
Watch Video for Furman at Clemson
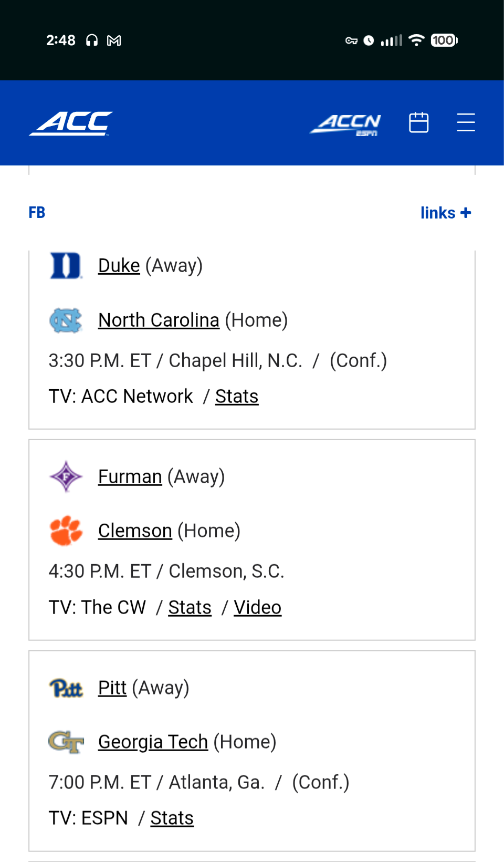[257, 608]
